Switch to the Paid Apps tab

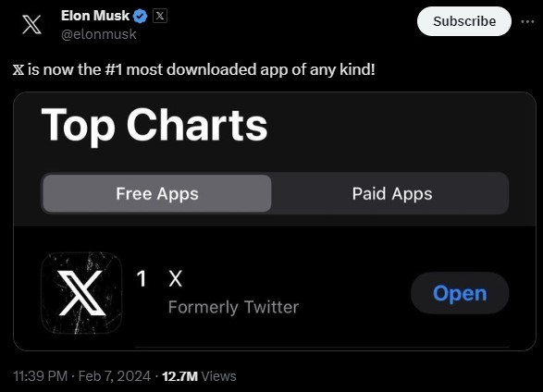(x=392, y=193)
